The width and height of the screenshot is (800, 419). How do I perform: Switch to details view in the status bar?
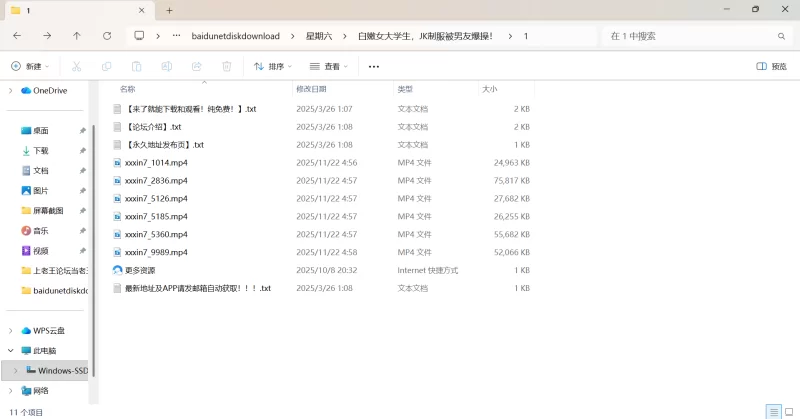(x=772, y=412)
